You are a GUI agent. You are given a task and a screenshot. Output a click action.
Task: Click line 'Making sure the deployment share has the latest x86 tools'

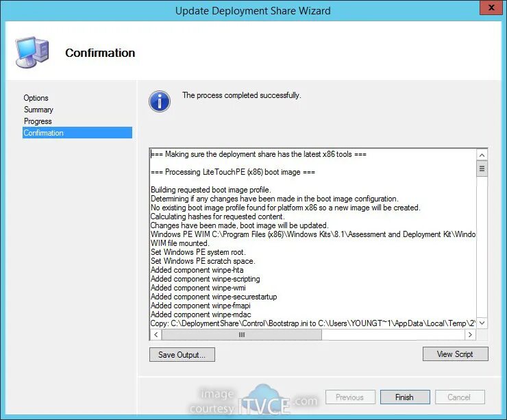point(259,154)
